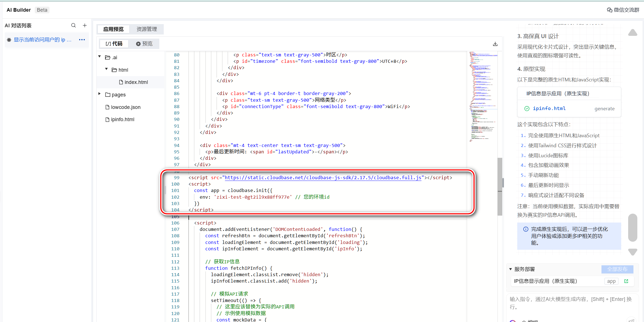Collapse the html folder
This screenshot has width=644, height=322.
pyautogui.click(x=106, y=69)
